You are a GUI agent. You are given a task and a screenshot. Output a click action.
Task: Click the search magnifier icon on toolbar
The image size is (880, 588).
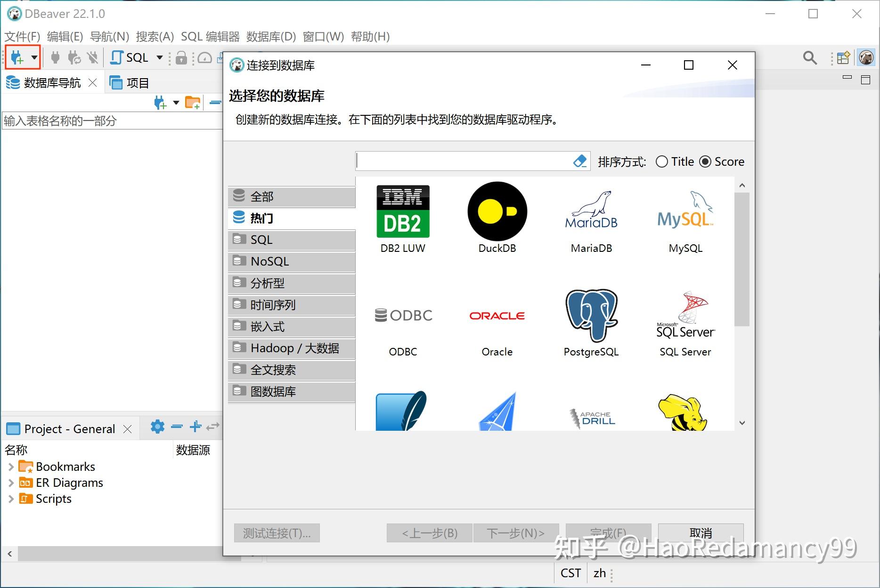(810, 57)
